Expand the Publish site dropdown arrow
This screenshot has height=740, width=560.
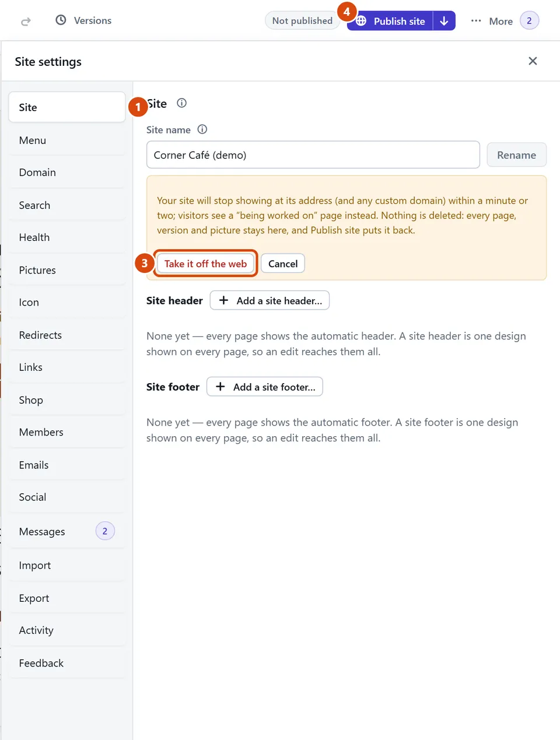[444, 21]
